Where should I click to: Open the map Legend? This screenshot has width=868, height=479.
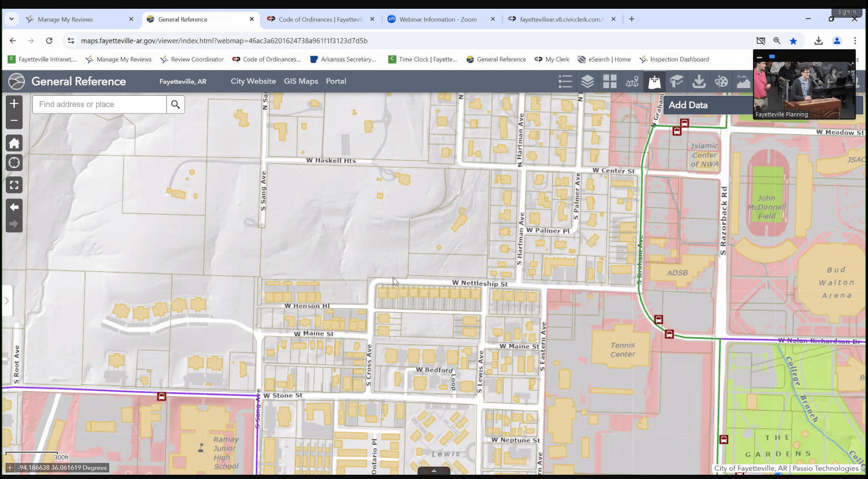565,81
